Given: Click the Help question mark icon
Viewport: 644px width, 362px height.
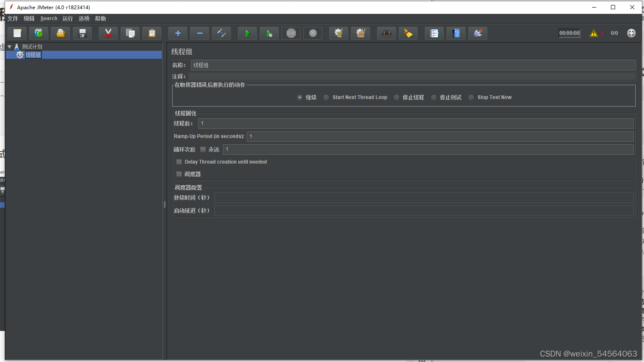Looking at the screenshot, I should click(456, 33).
